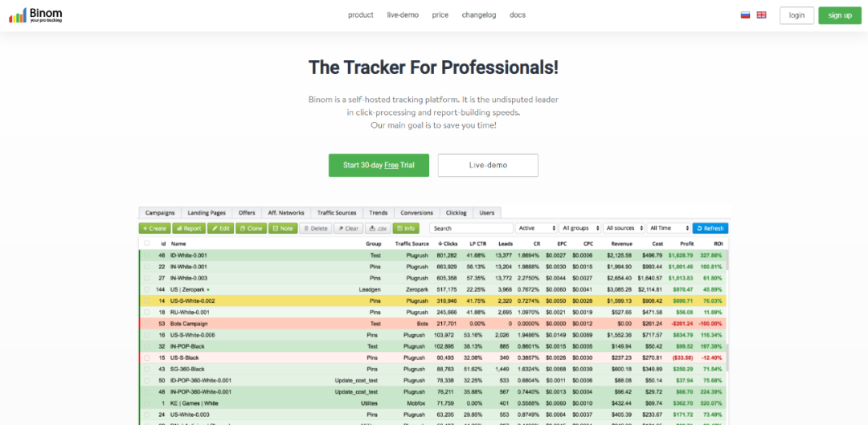Click the blue Refresh button
The image size is (868, 425).
[x=710, y=228]
